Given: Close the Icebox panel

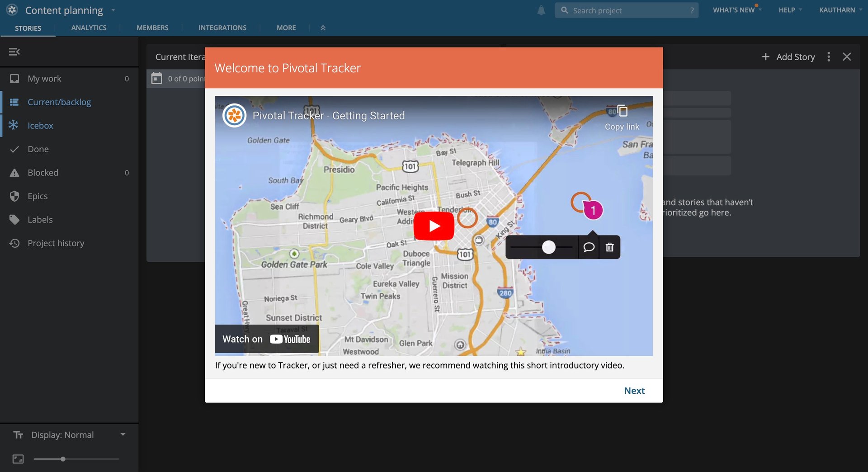Looking at the screenshot, I should tap(847, 57).
